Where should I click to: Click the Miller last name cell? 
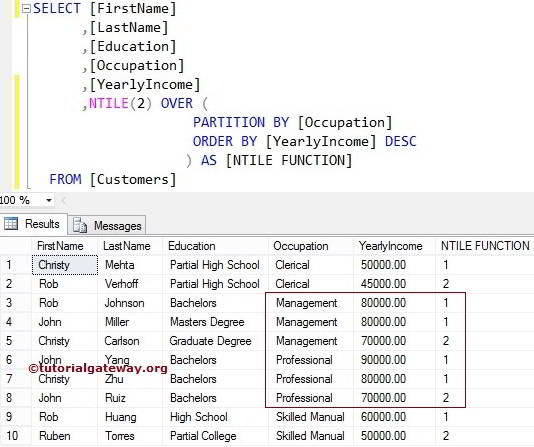point(130,322)
